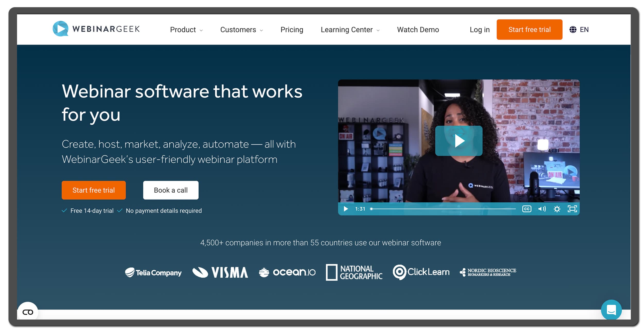
Task: Toggle closed captions on the video
Action: coord(527,209)
